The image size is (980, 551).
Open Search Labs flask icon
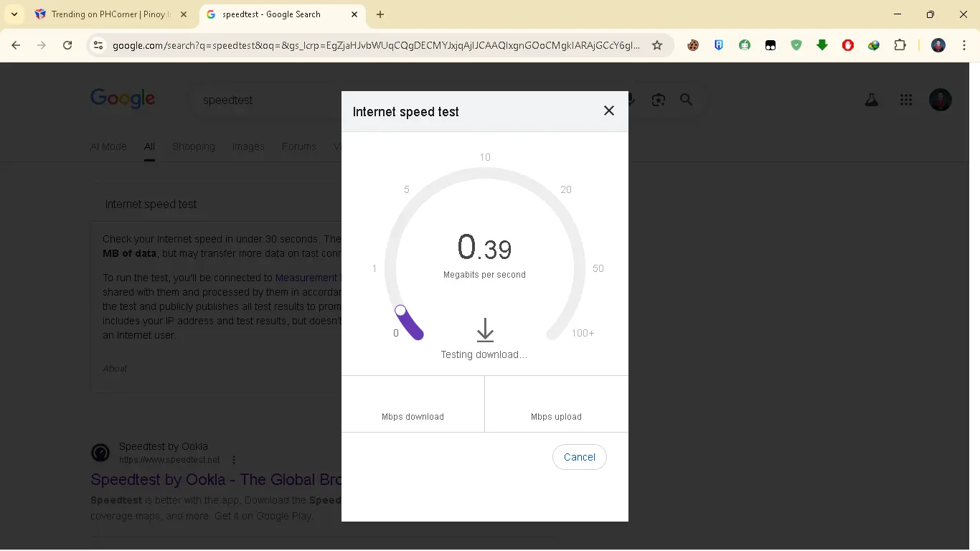(x=872, y=100)
